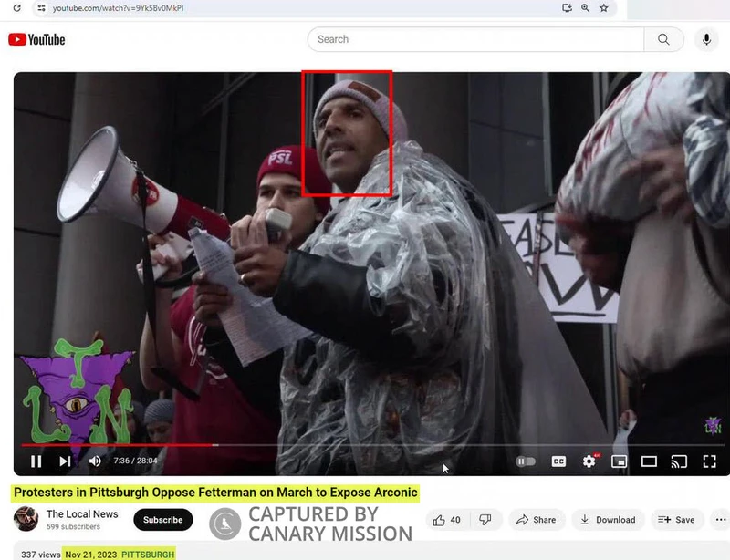Enter full screen mode
This screenshot has height=560, width=730.
click(710, 461)
